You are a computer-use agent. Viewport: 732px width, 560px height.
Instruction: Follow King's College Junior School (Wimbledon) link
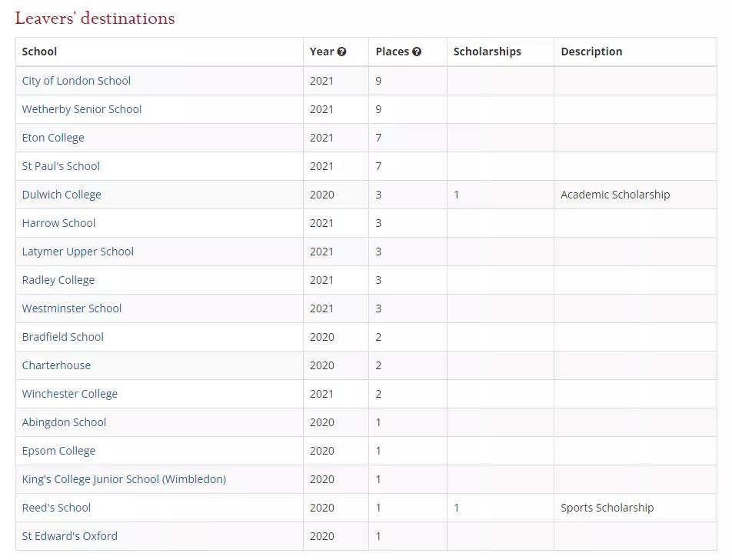pyautogui.click(x=125, y=480)
